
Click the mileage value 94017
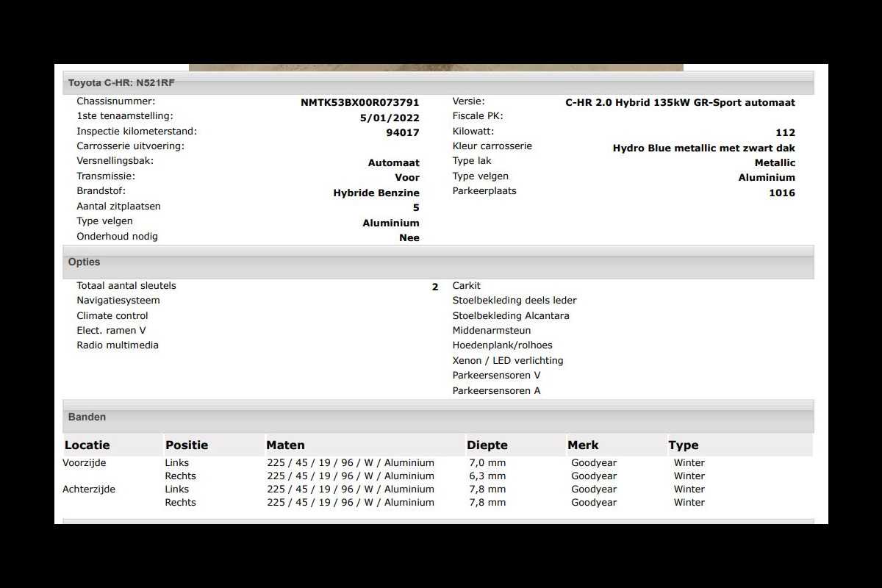(402, 133)
